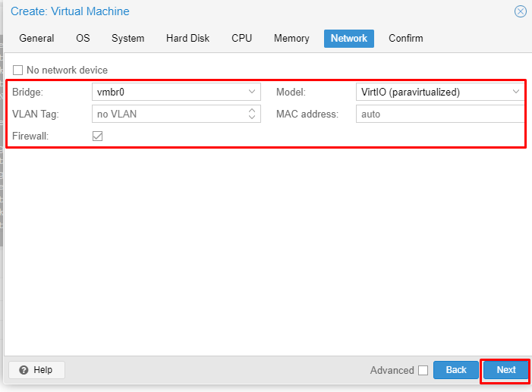Toggle the Advanced options checkbox
The width and height of the screenshot is (532, 392).
(423, 371)
